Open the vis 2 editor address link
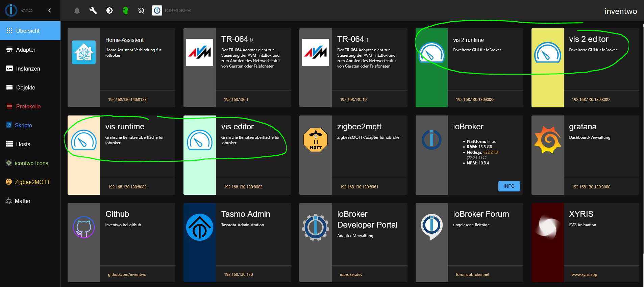 point(591,100)
